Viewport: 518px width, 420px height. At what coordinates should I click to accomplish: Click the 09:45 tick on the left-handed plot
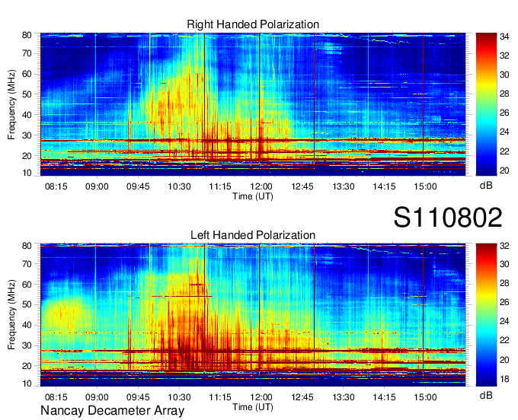(x=138, y=397)
